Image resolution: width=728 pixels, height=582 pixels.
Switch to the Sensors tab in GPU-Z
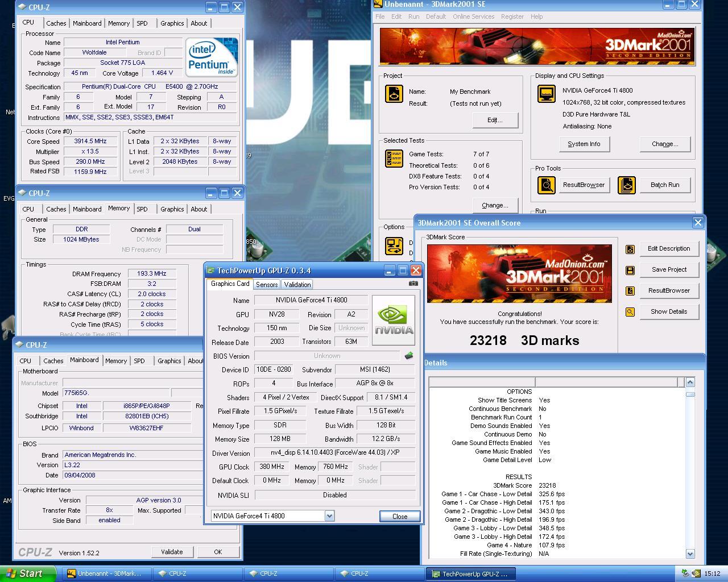tap(267, 284)
